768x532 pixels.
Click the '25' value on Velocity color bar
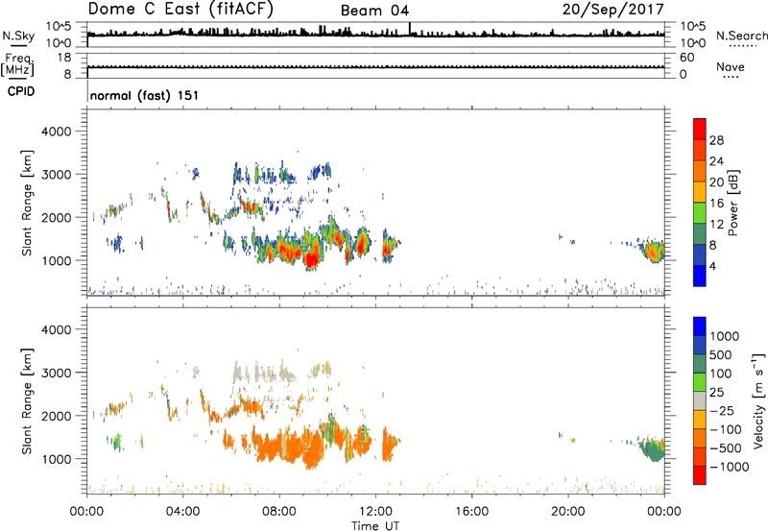[717, 393]
